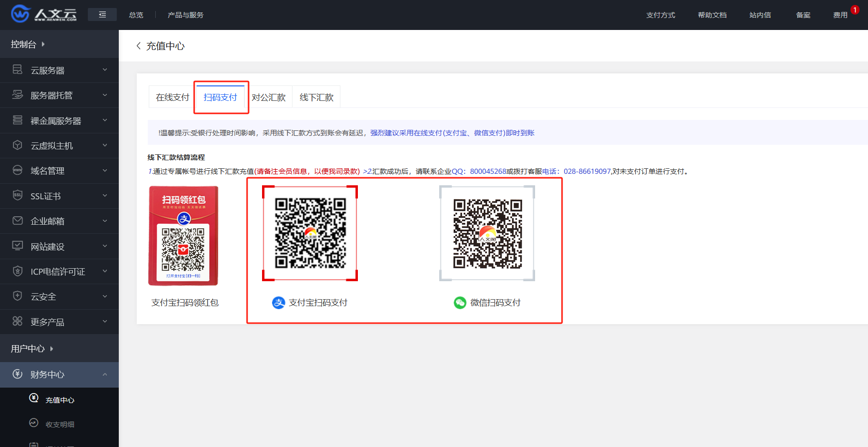Screen dimensions: 868x447
Task: Expand the 域名管理 chevron
Action: pos(105,170)
